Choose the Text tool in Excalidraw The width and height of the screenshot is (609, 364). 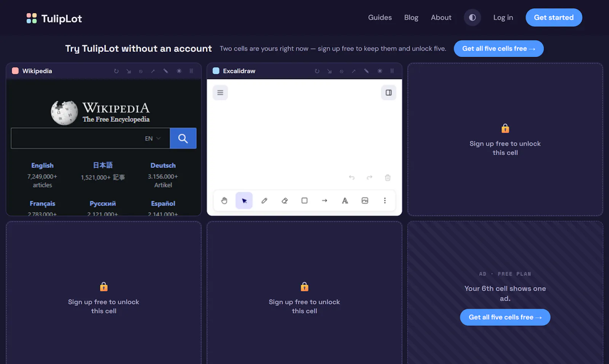[345, 200]
